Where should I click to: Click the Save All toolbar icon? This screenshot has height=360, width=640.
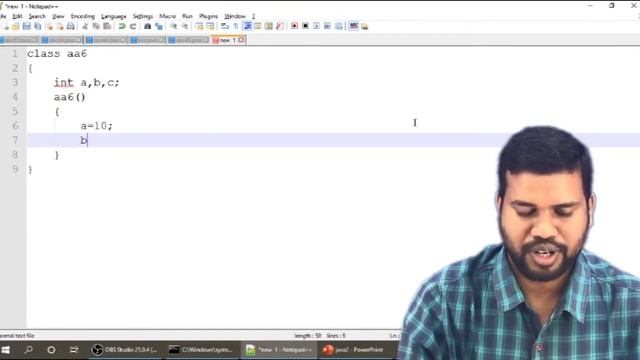click(38, 27)
